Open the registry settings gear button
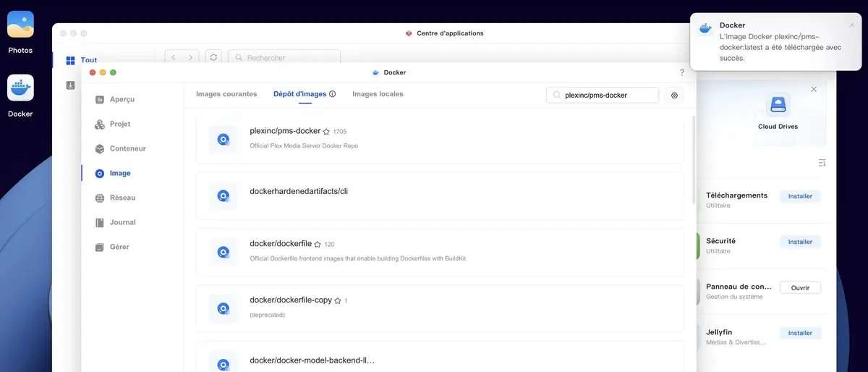This screenshot has height=372, width=868. [x=674, y=95]
